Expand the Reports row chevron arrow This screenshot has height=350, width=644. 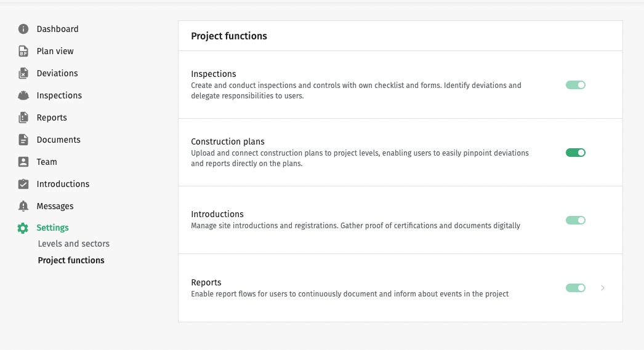[x=603, y=288]
